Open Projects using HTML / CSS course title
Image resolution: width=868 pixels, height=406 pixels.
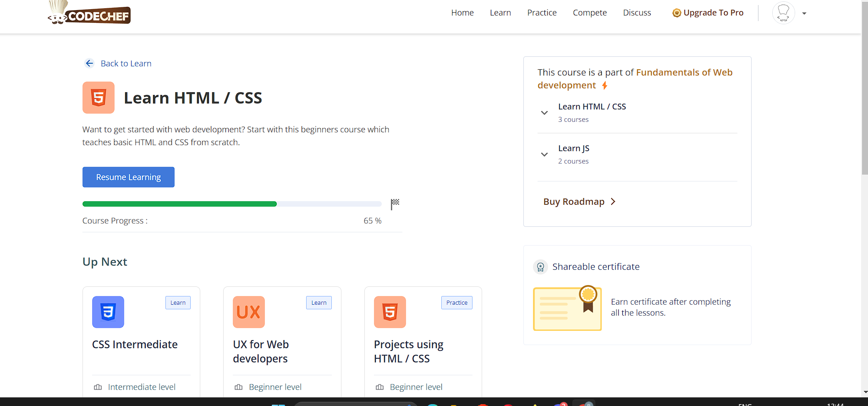point(409,351)
